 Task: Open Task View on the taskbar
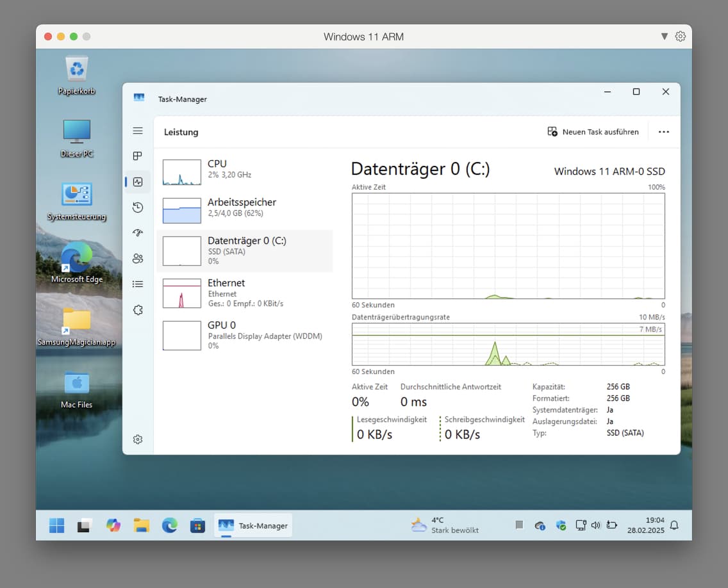click(84, 525)
